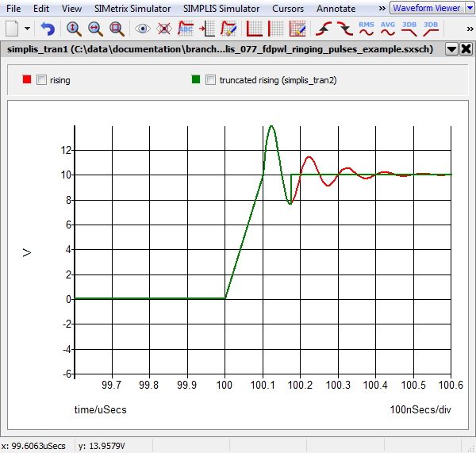Click the rise time measurement icon

(x=324, y=29)
